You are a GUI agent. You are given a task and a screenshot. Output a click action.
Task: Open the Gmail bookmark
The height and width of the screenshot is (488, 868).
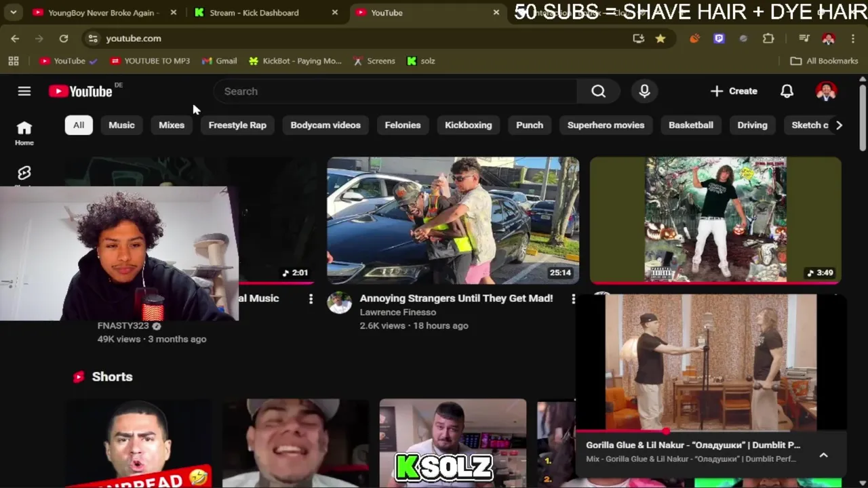[x=219, y=61]
